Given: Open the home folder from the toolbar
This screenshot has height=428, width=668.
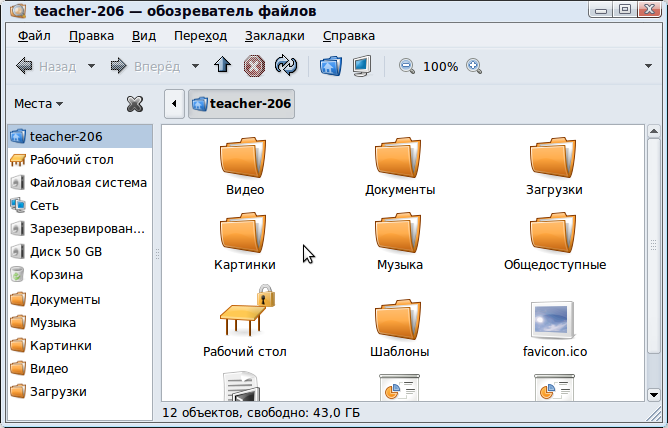Looking at the screenshot, I should pos(331,66).
